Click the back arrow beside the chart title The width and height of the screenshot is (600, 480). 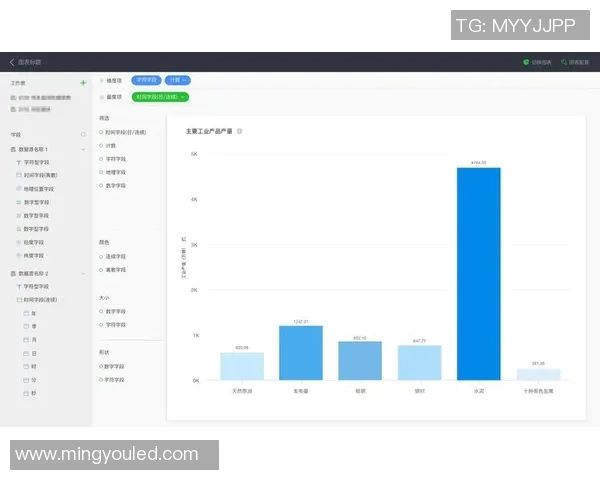point(12,62)
